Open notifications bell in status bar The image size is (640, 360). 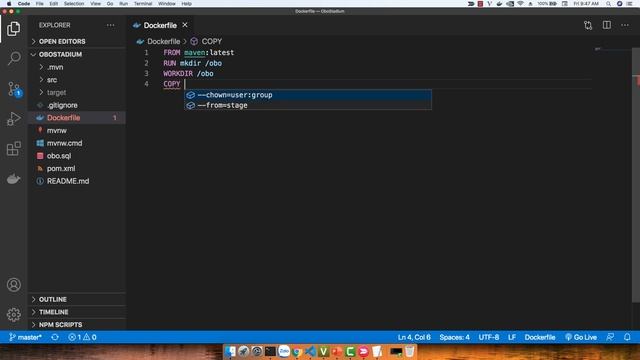click(627, 337)
